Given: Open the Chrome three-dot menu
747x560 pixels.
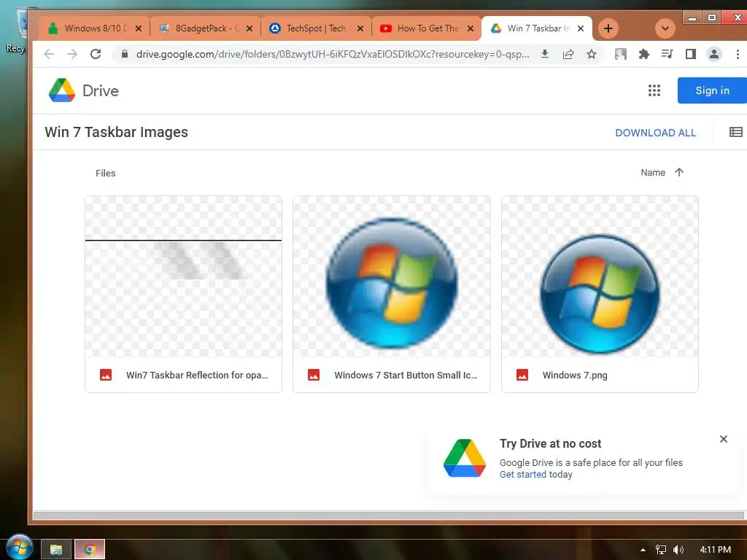Looking at the screenshot, I should coord(737,54).
